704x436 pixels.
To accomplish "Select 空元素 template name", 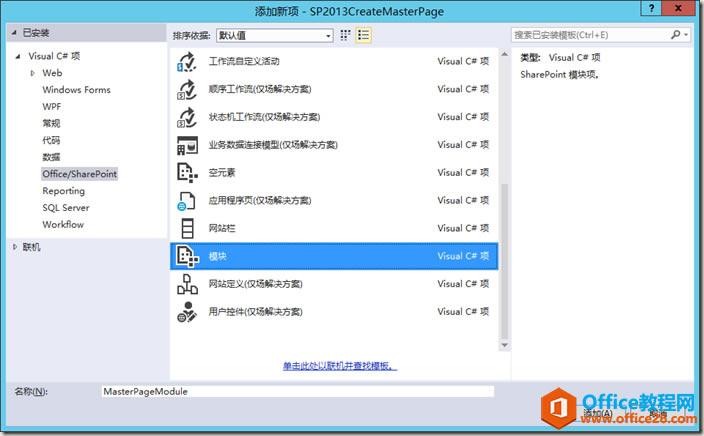I will (222, 173).
